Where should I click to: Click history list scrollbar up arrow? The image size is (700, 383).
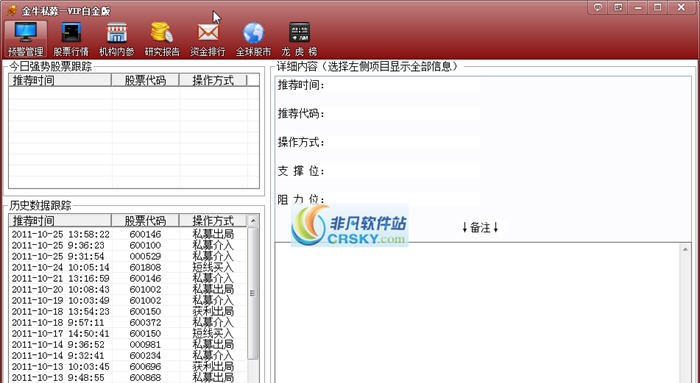pyautogui.click(x=253, y=221)
